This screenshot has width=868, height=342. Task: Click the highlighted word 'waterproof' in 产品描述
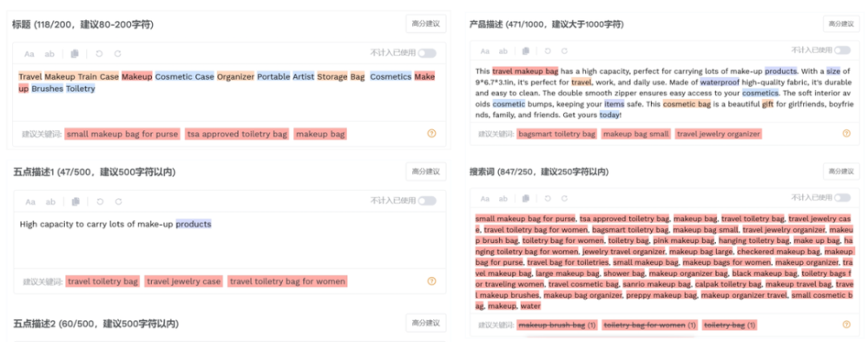point(719,82)
